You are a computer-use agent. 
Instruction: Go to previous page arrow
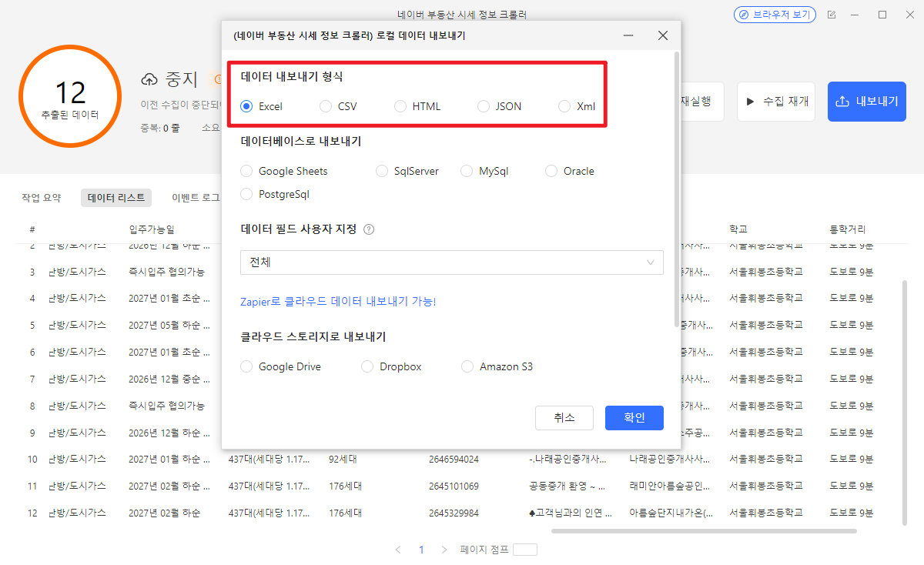click(398, 550)
